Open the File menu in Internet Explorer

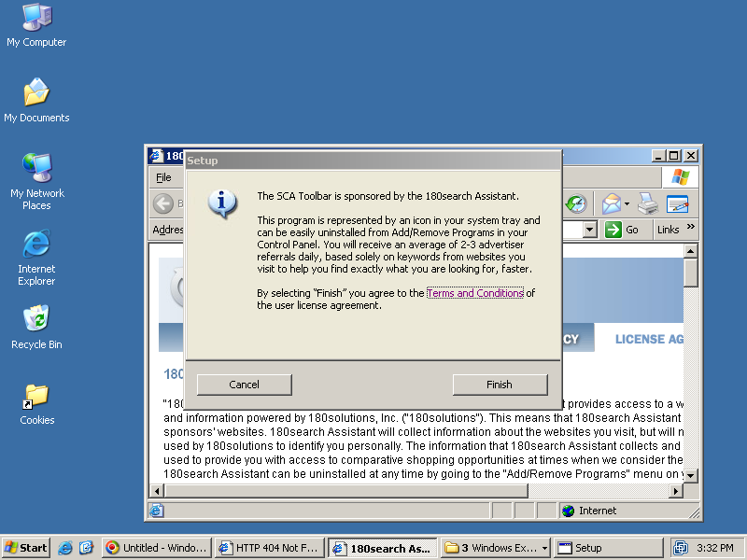coord(163,177)
